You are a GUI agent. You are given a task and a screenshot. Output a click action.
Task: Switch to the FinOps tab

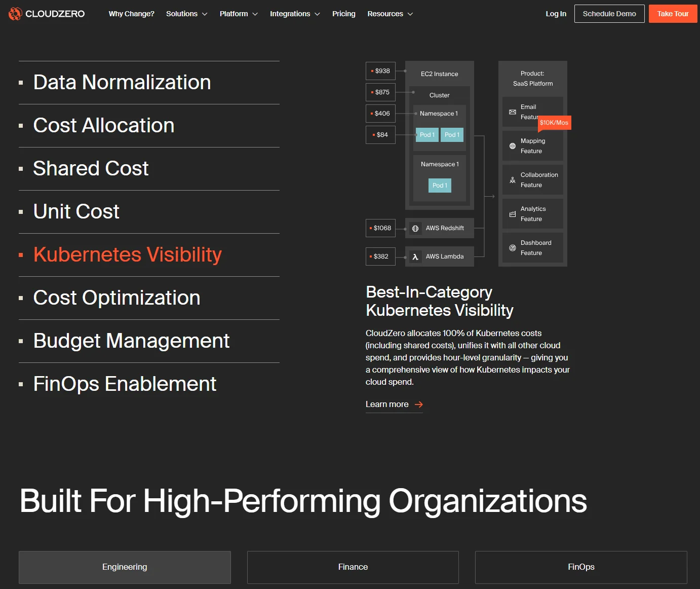point(581,567)
